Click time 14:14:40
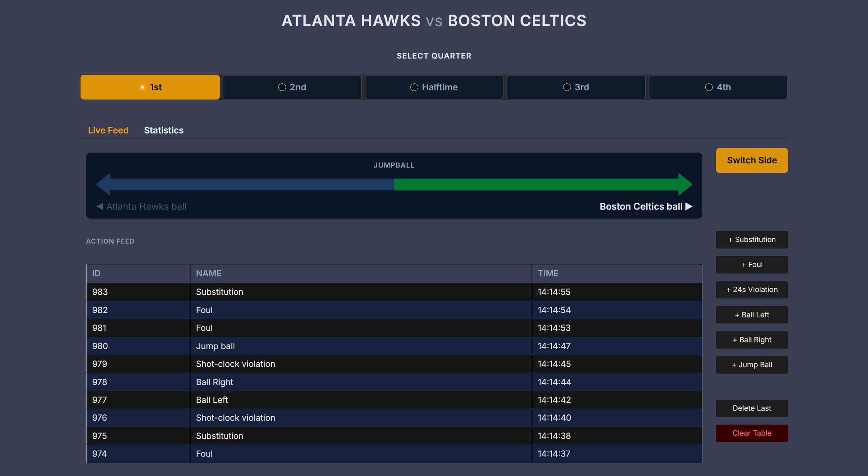Screen dimensions: 868x476 [x=554, y=418]
